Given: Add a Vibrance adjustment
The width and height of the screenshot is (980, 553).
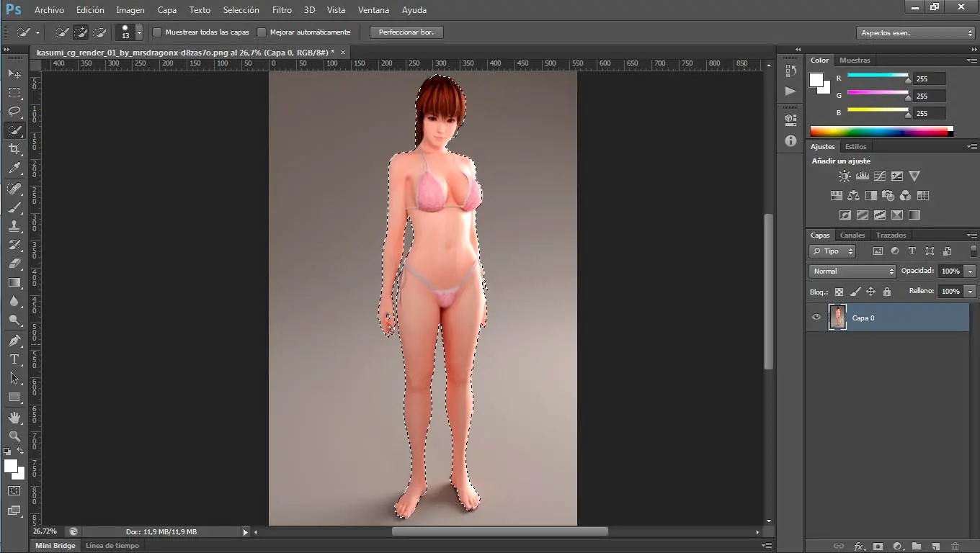Looking at the screenshot, I should tap(914, 176).
